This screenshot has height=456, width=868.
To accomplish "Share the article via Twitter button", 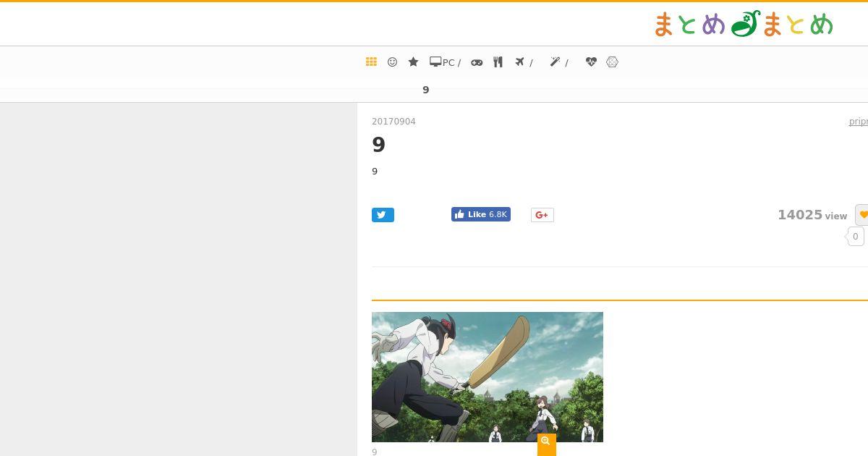I will [383, 215].
